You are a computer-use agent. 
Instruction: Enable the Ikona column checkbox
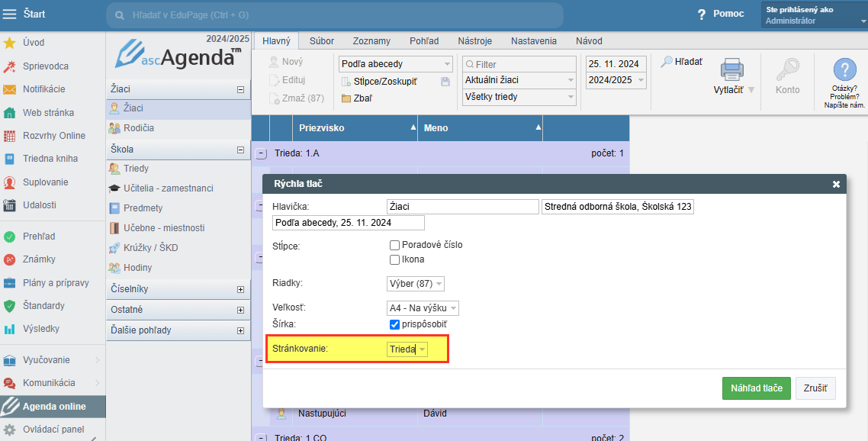(394, 259)
